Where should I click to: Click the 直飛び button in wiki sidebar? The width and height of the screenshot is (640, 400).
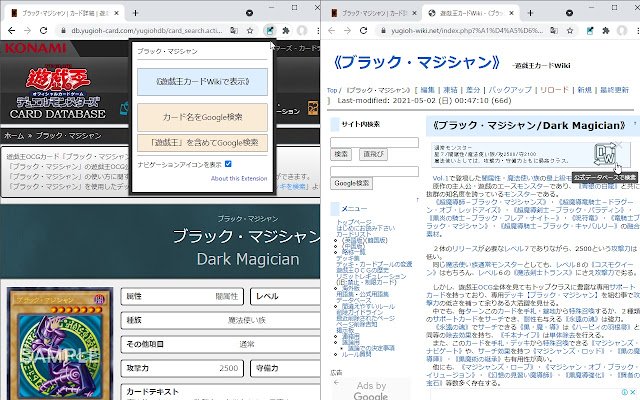point(373,154)
